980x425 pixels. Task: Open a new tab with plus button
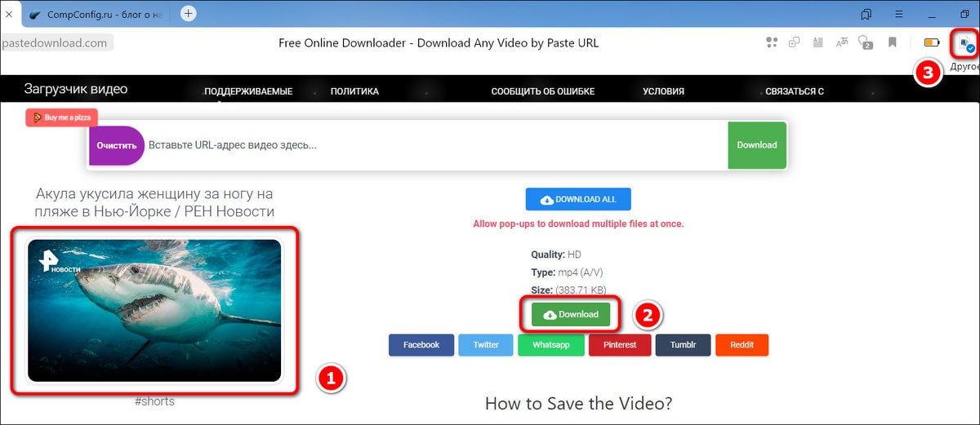click(188, 14)
